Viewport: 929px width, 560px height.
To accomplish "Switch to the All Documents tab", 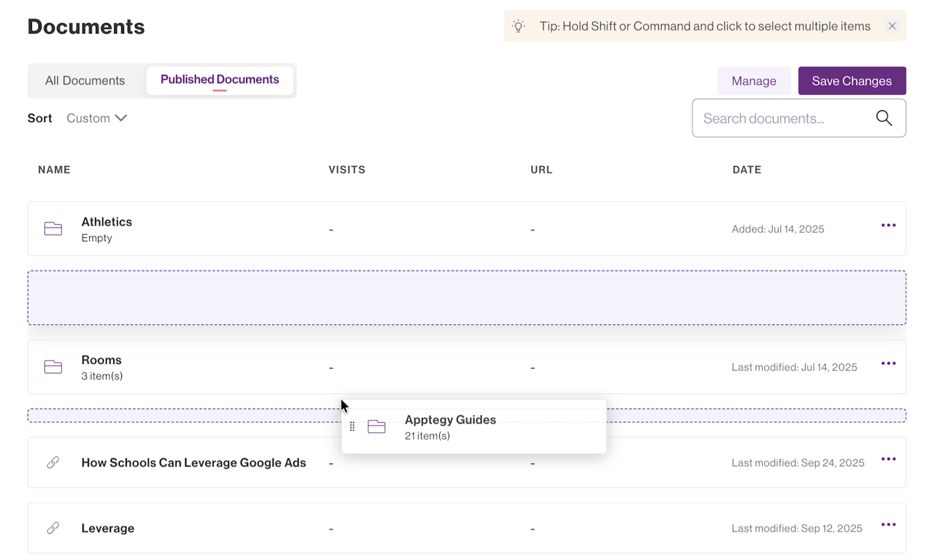I will (x=85, y=81).
